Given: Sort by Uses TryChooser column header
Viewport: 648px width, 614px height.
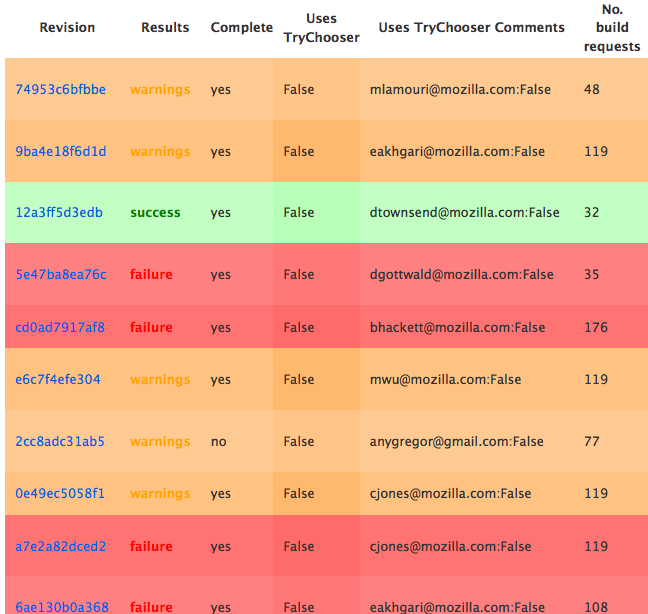Looking at the screenshot, I should [322, 28].
